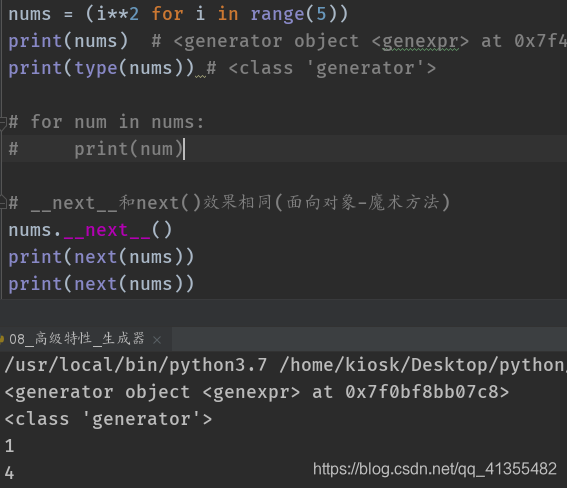Switch to the 08_高级特性_生成器 run tab

pyautogui.click(x=77, y=339)
